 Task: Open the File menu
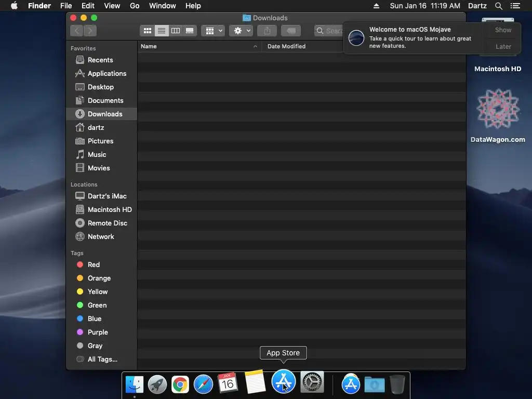[x=66, y=6]
